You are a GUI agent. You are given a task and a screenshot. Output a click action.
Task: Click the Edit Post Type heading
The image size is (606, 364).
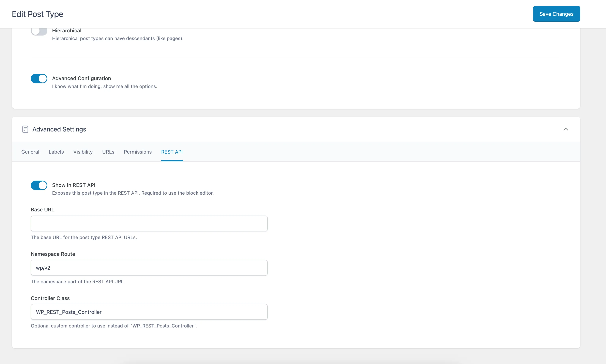pyautogui.click(x=37, y=14)
